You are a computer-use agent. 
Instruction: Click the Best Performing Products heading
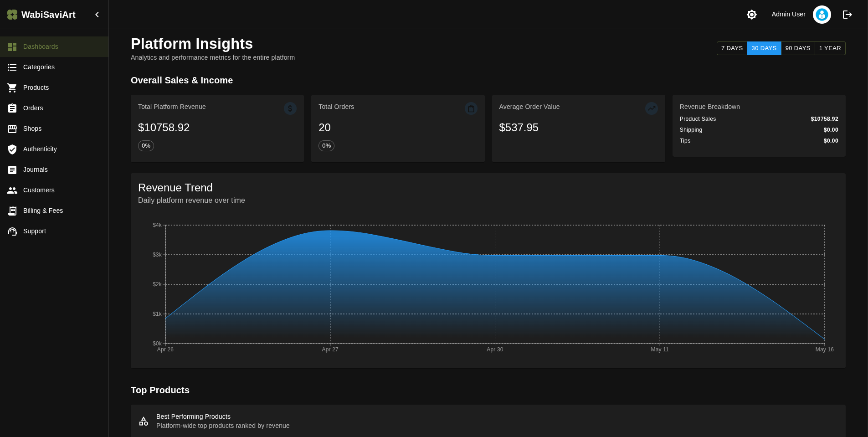click(x=193, y=416)
